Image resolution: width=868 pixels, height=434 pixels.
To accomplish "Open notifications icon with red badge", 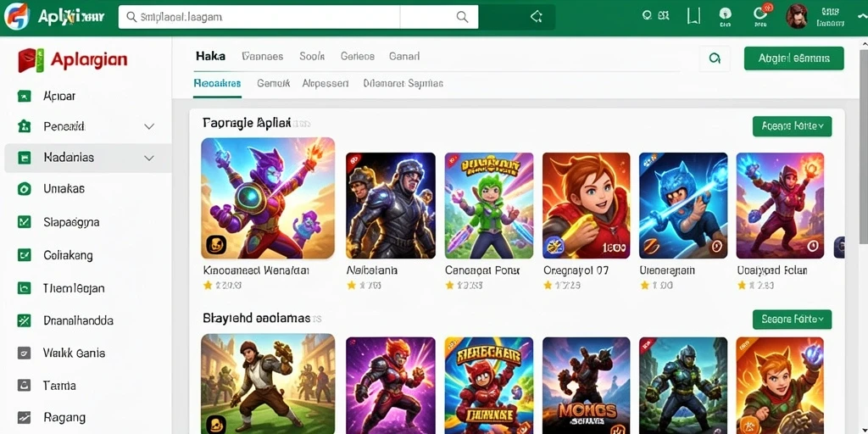I will click(760, 15).
